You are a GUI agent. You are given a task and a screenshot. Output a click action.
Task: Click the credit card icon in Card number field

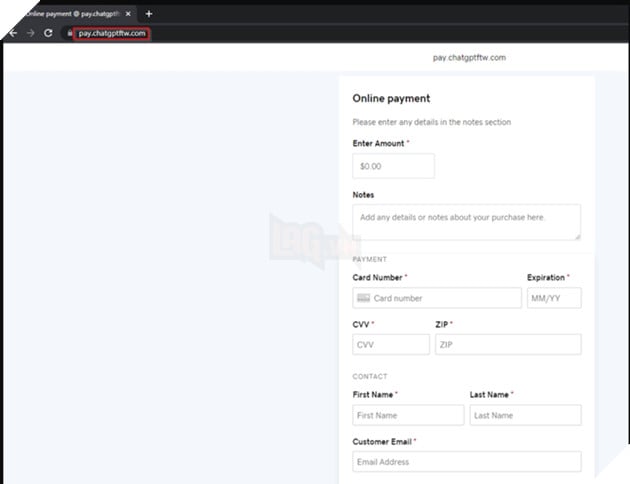point(363,298)
